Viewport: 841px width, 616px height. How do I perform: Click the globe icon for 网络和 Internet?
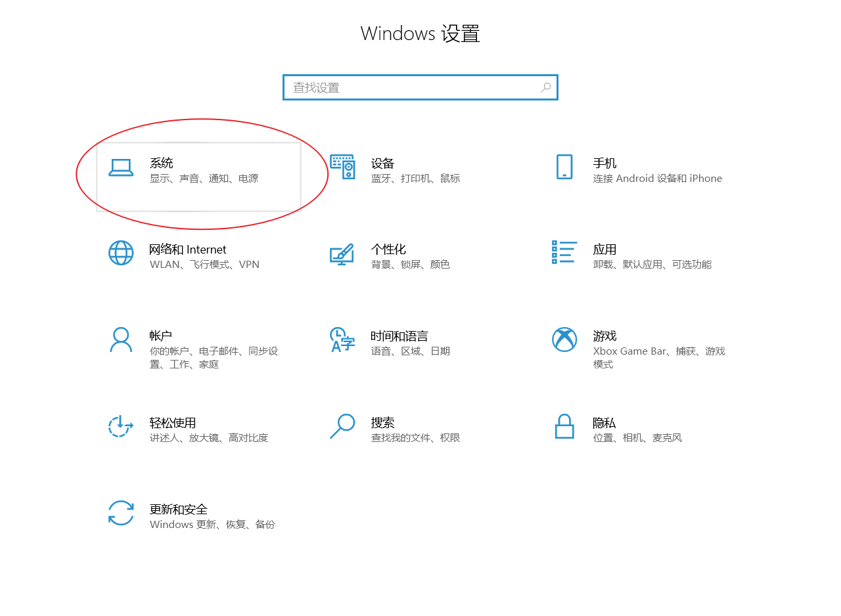(121, 253)
